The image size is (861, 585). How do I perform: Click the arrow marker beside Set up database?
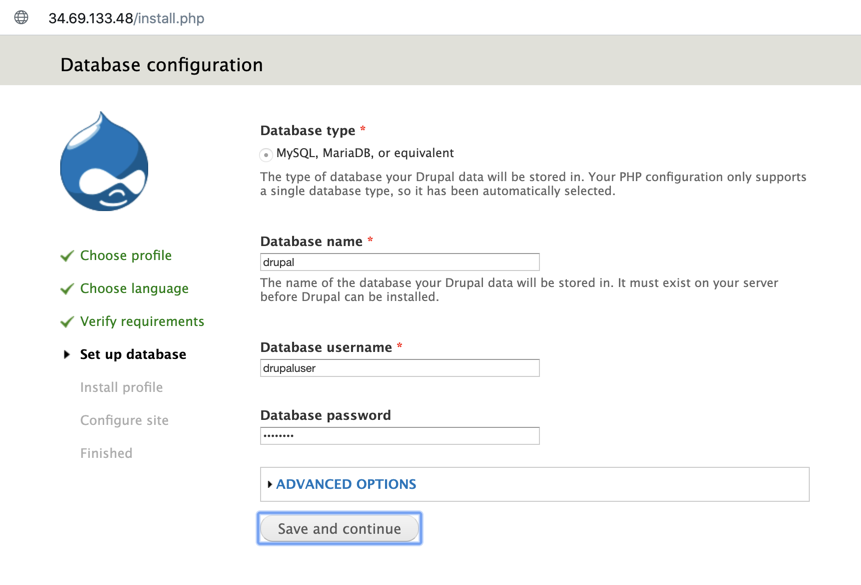click(x=67, y=355)
